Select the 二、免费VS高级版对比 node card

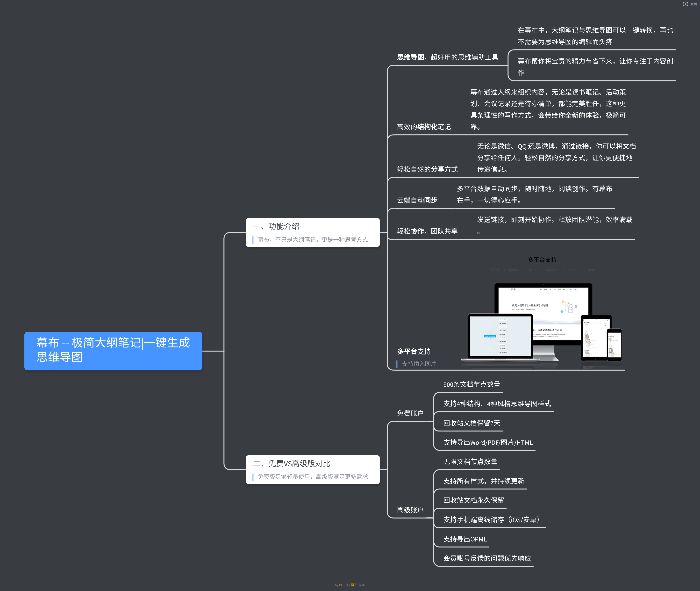pos(313,469)
